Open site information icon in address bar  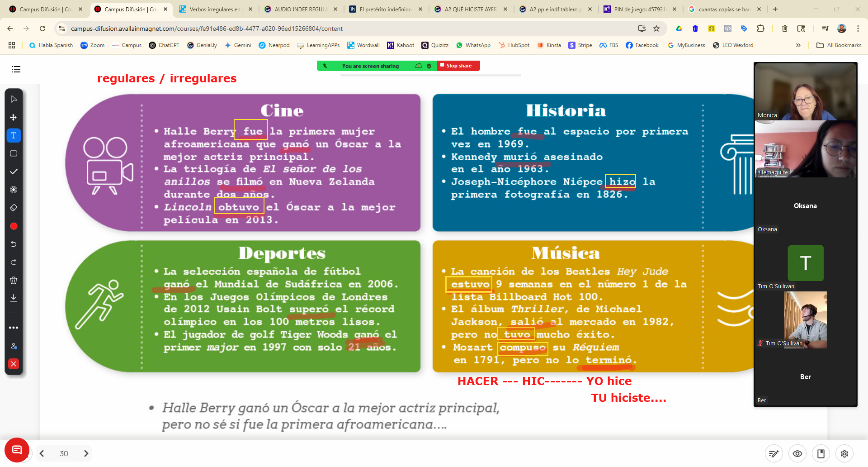coord(62,29)
